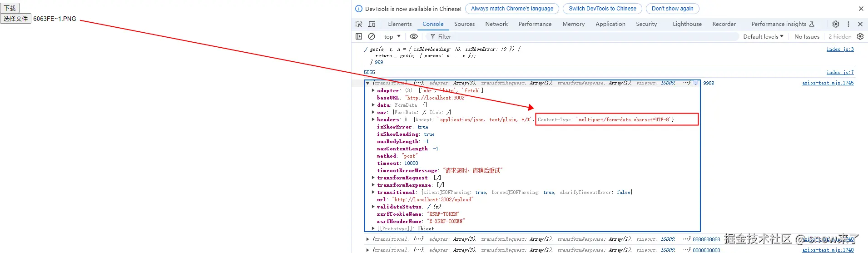Click the No Issues indicator

coord(807,36)
